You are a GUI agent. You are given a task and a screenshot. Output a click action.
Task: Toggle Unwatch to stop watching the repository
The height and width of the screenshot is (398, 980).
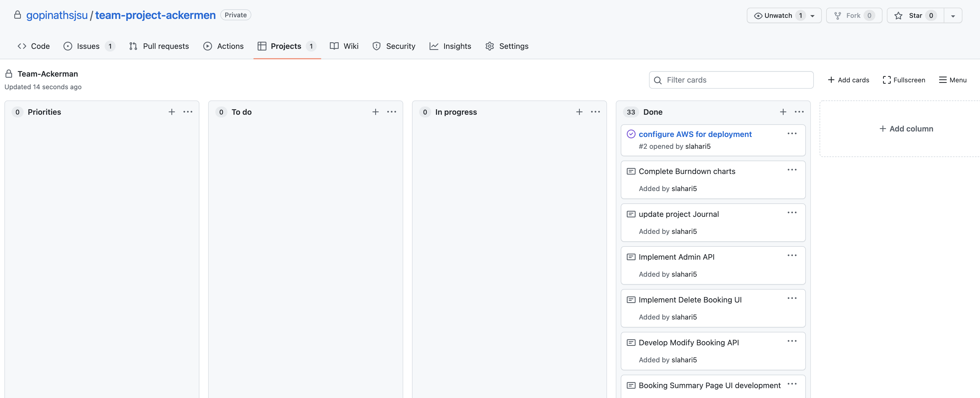coord(778,16)
